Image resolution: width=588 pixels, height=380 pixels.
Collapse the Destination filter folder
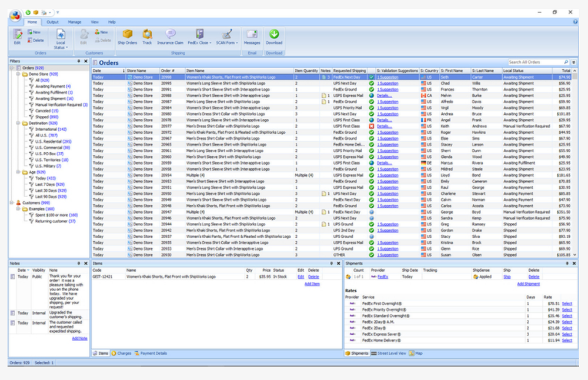(18, 123)
